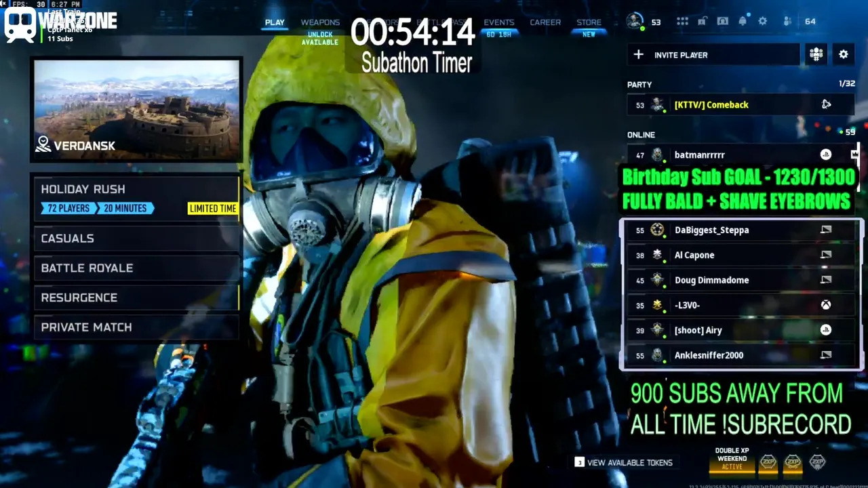
Task: Click PC platform icon on Doug Dimmadome row
Action: (x=825, y=280)
